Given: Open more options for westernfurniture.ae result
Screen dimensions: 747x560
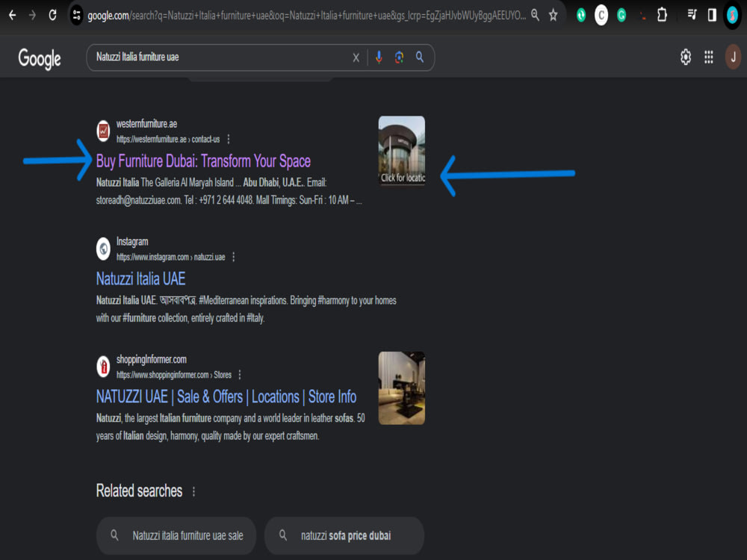Looking at the screenshot, I should pos(229,139).
